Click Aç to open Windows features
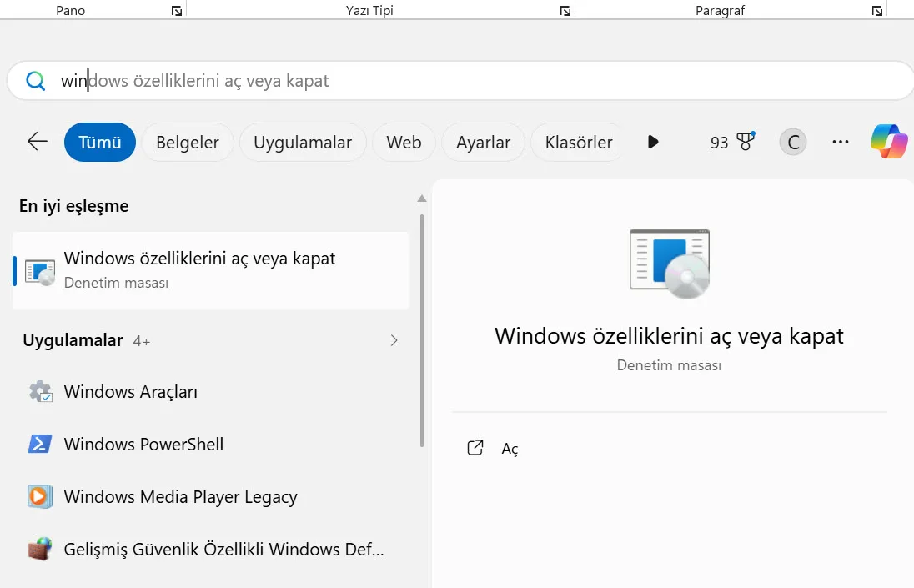 click(509, 448)
